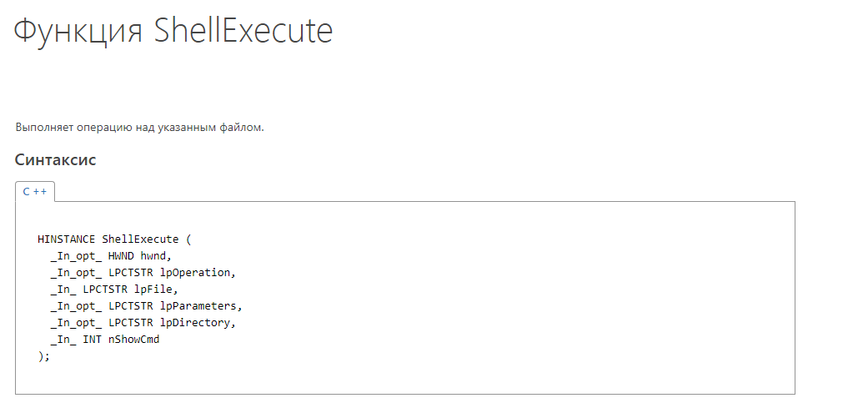Click the closing ");" of the code
Image resolution: width=868 pixels, height=408 pixels.
pos(44,355)
